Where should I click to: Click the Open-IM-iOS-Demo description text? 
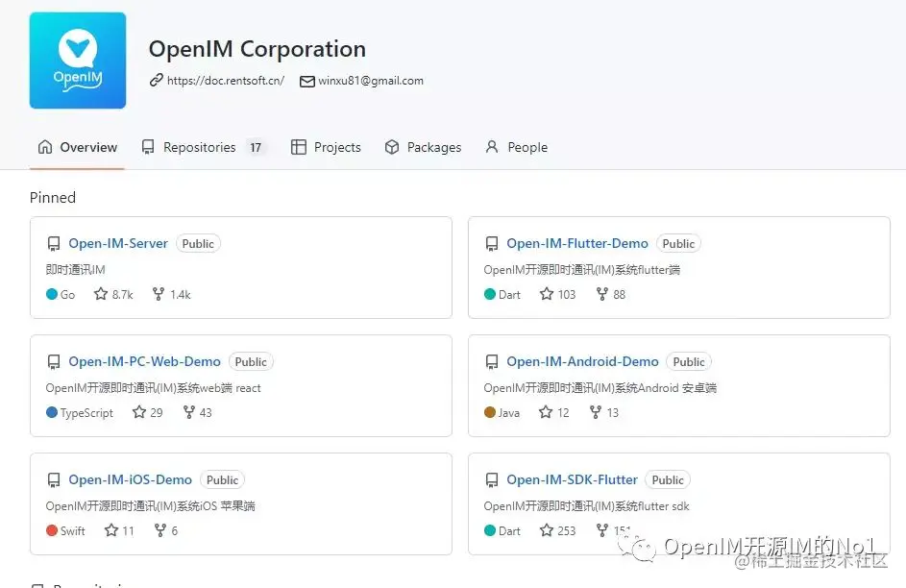click(150, 506)
